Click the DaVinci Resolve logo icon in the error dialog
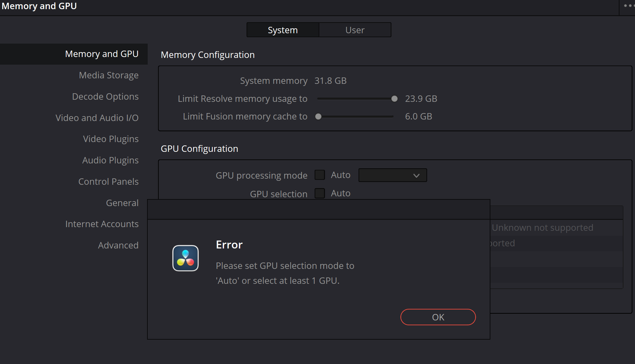This screenshot has width=635, height=364. tap(185, 258)
